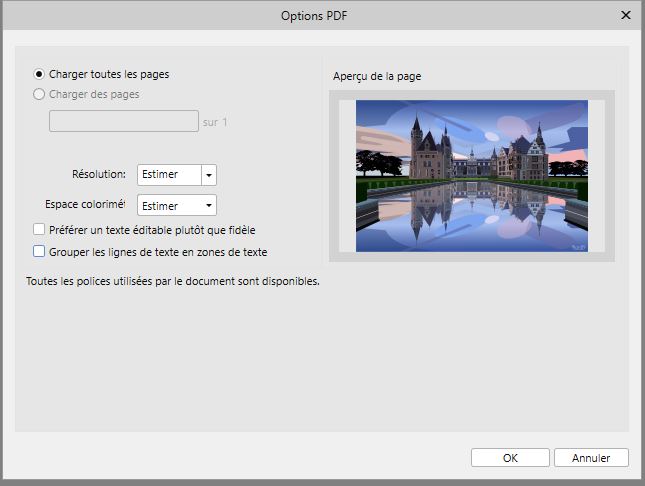Image resolution: width=645 pixels, height=486 pixels.
Task: Click the fonts available status message
Action: [x=173, y=281]
